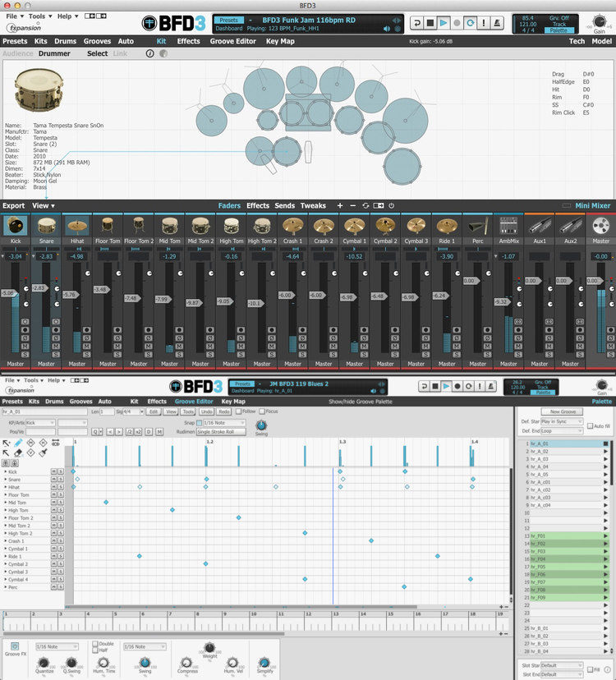
Task: Tick the Auto fill checkbox
Action: pyautogui.click(x=590, y=426)
